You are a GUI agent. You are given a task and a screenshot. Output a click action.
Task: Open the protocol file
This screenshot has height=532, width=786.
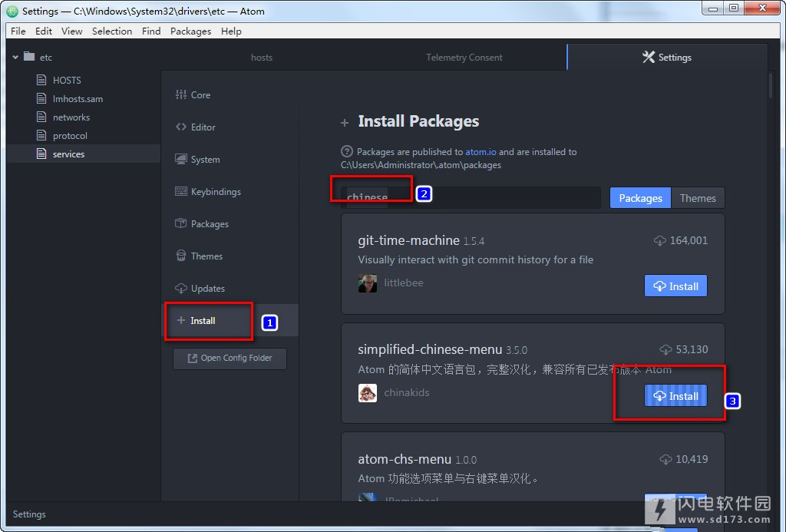click(x=70, y=136)
